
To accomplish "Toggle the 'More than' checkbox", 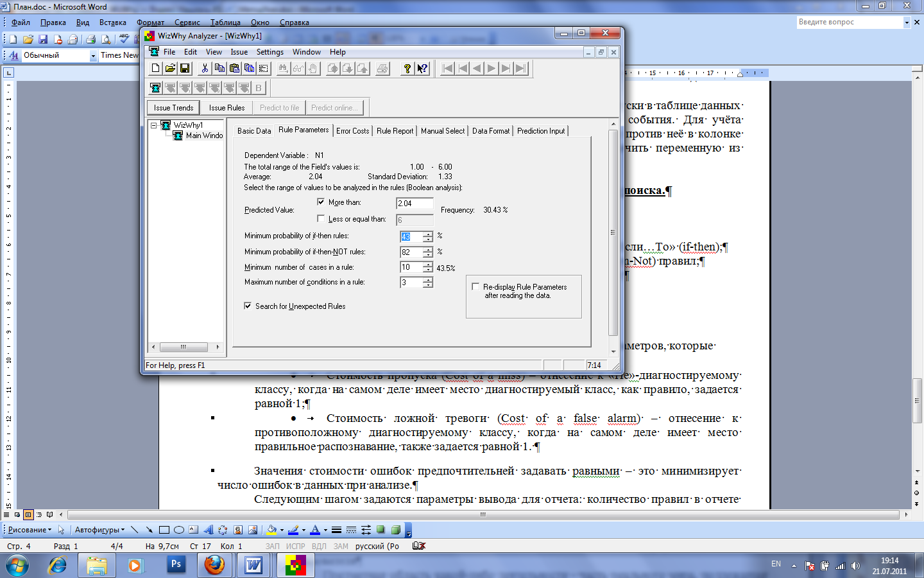I will 321,202.
